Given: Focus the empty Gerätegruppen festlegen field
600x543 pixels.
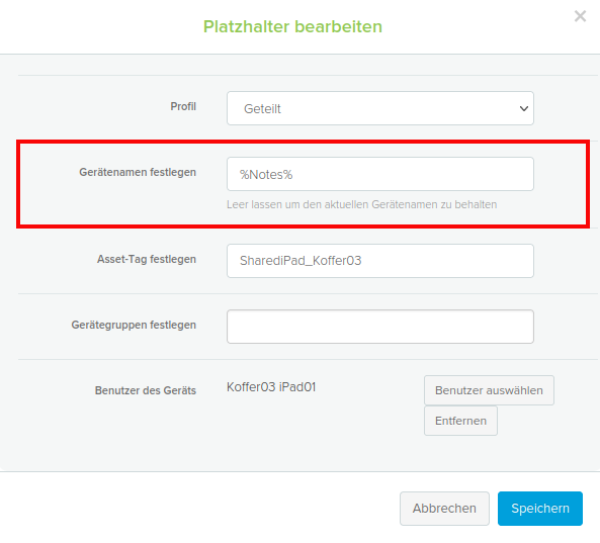Looking at the screenshot, I should 380,326.
